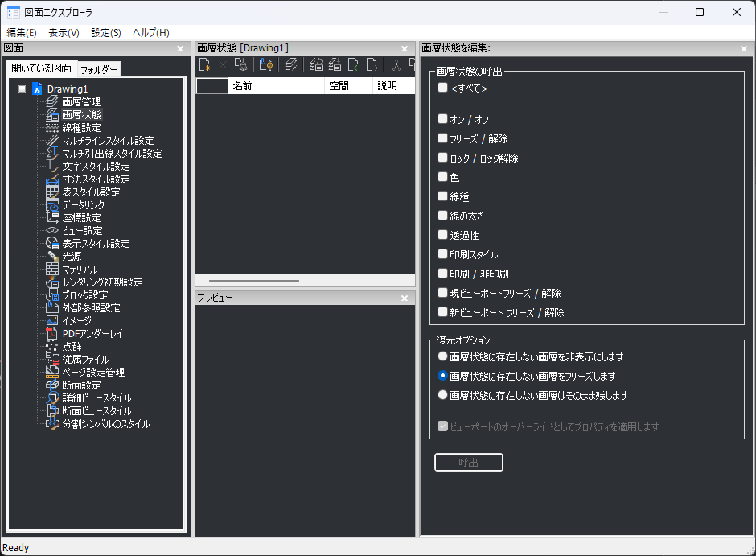
Task: Click the 名前 column header
Action: pos(275,86)
